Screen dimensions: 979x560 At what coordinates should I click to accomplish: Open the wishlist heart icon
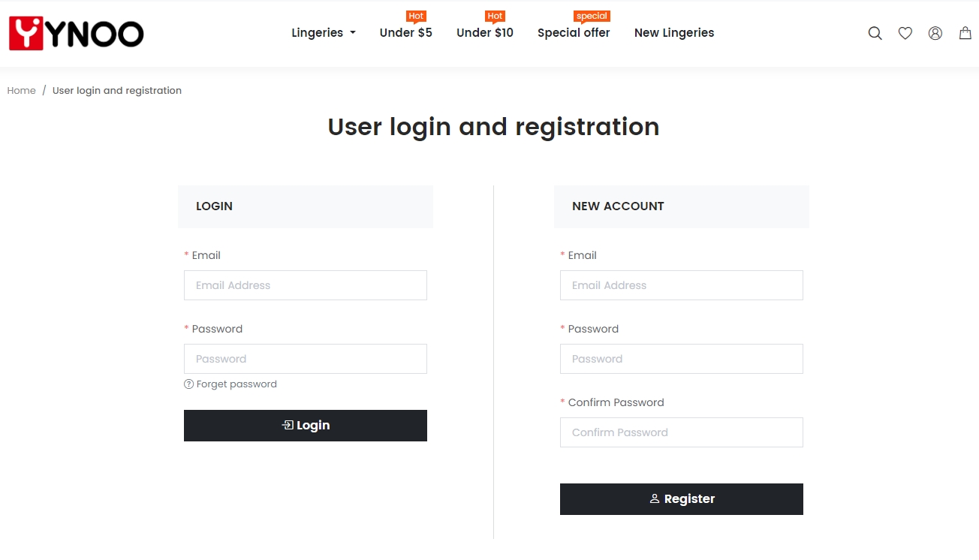[x=905, y=33]
